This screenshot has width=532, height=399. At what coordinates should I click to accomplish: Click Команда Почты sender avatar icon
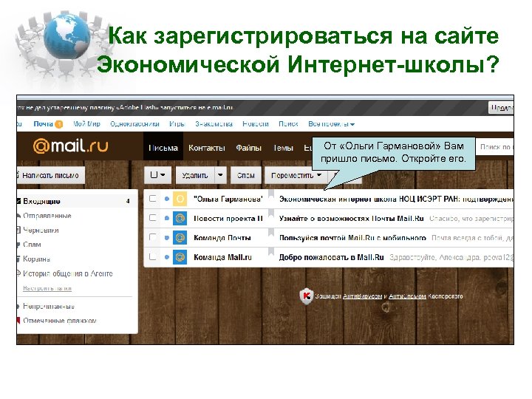click(x=180, y=238)
